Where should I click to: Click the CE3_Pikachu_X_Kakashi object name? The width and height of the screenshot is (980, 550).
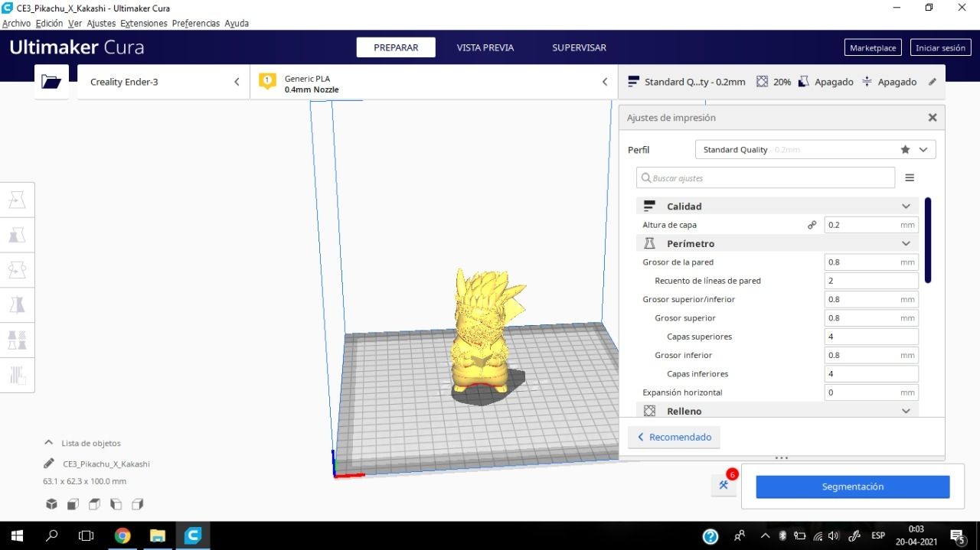(106, 464)
